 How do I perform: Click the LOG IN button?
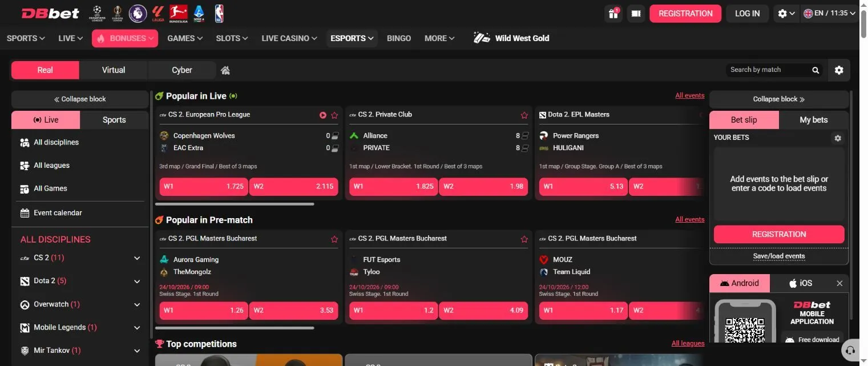coord(748,14)
